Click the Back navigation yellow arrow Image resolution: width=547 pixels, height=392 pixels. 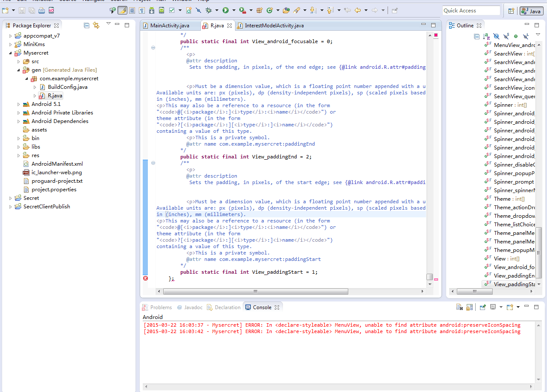pyautogui.click(x=358, y=10)
